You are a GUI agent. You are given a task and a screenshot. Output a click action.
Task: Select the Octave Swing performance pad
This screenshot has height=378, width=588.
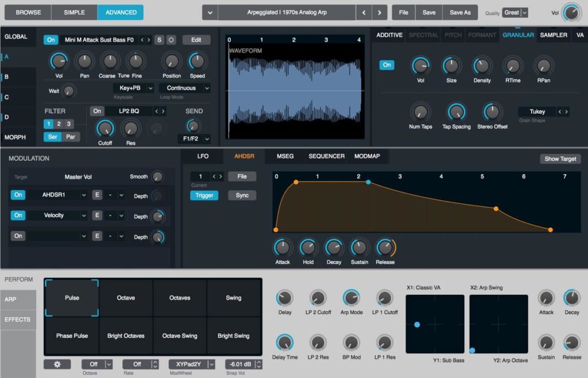[180, 335]
